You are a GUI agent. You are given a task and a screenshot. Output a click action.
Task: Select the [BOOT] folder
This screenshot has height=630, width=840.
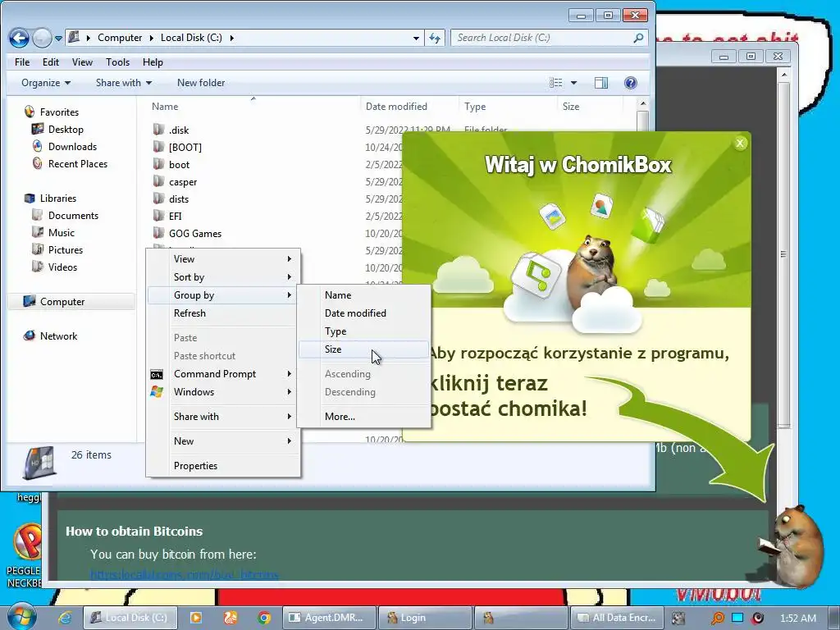click(x=185, y=148)
